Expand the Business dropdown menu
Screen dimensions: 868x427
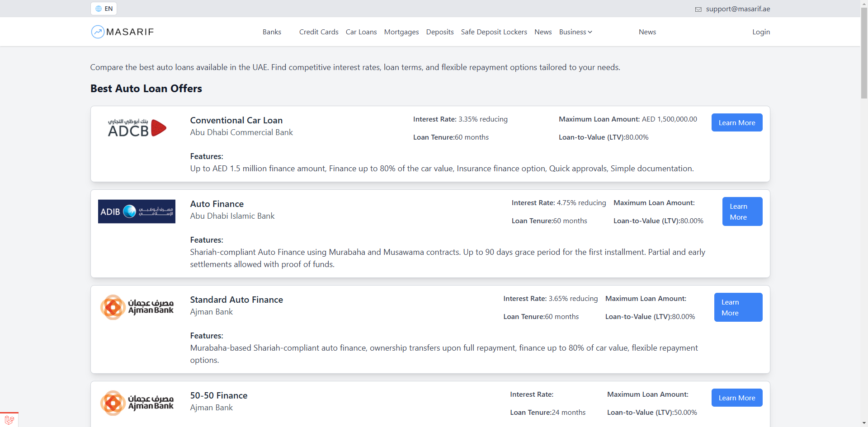tap(575, 32)
